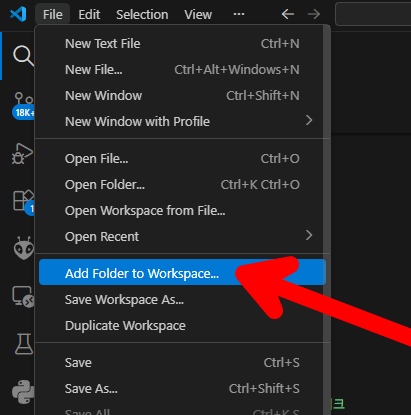Click the command center search box
The width and height of the screenshot is (411, 415).
pos(373,14)
